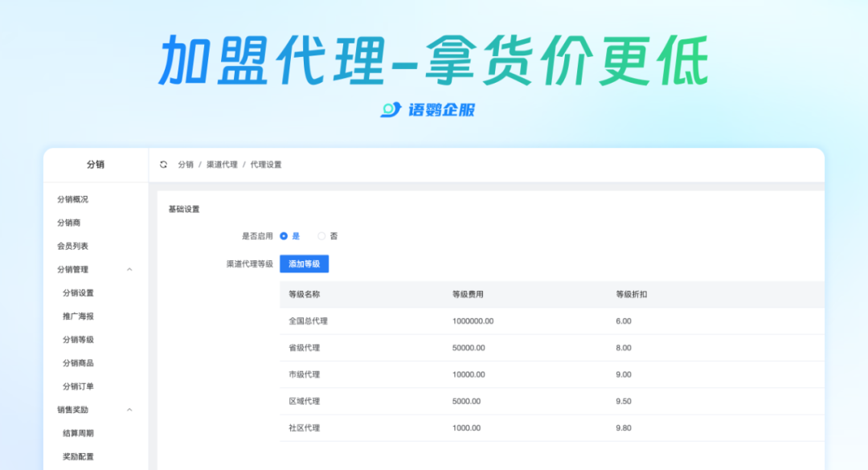Open 推广海报 submenu item
Image resolution: width=868 pixels, height=470 pixels.
pyautogui.click(x=79, y=317)
